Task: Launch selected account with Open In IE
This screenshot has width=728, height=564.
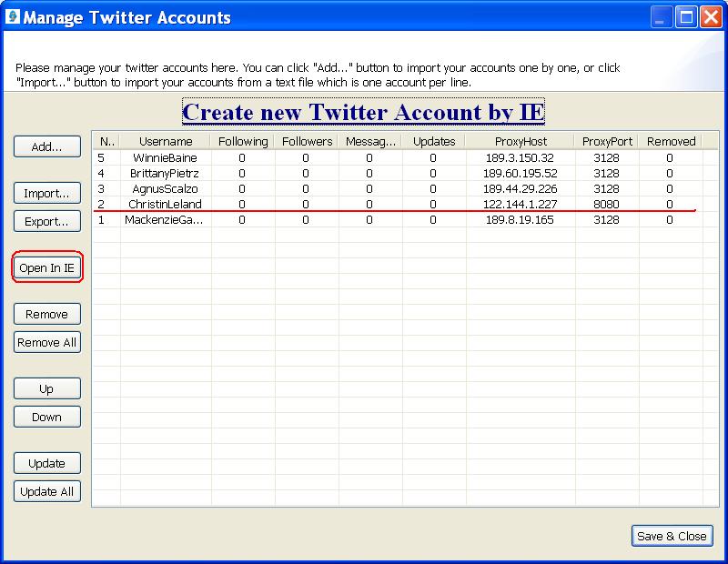Action: point(47,267)
